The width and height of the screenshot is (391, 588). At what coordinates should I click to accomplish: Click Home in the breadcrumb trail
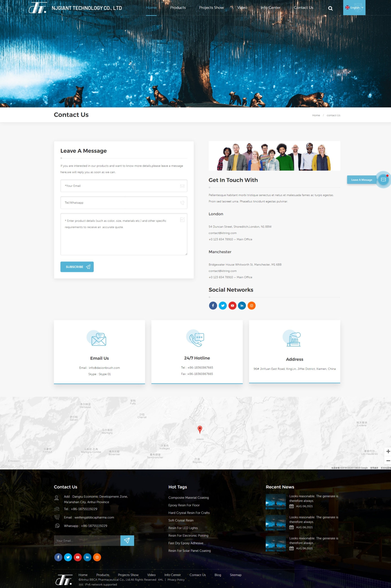pyautogui.click(x=316, y=115)
